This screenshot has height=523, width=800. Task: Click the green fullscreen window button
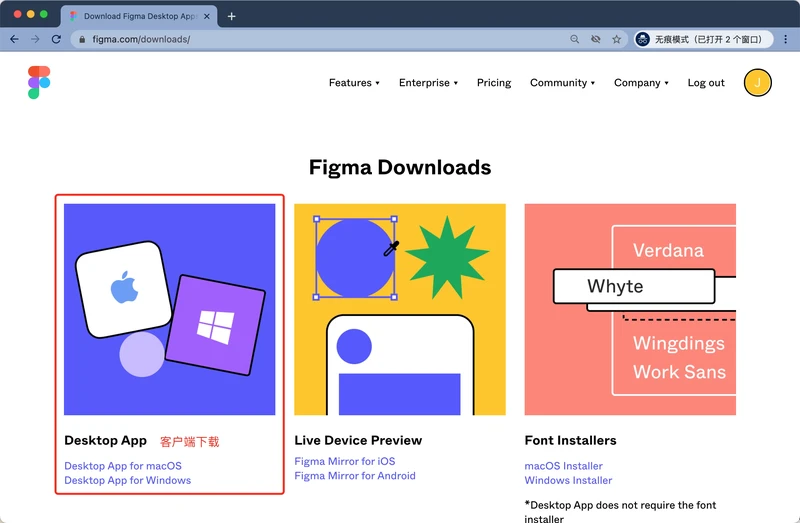(x=44, y=14)
